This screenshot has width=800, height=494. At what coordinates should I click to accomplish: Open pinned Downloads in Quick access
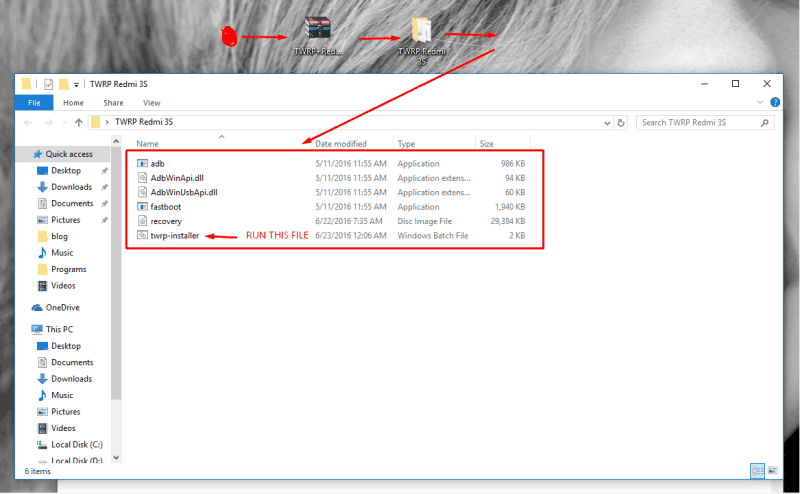tap(71, 187)
